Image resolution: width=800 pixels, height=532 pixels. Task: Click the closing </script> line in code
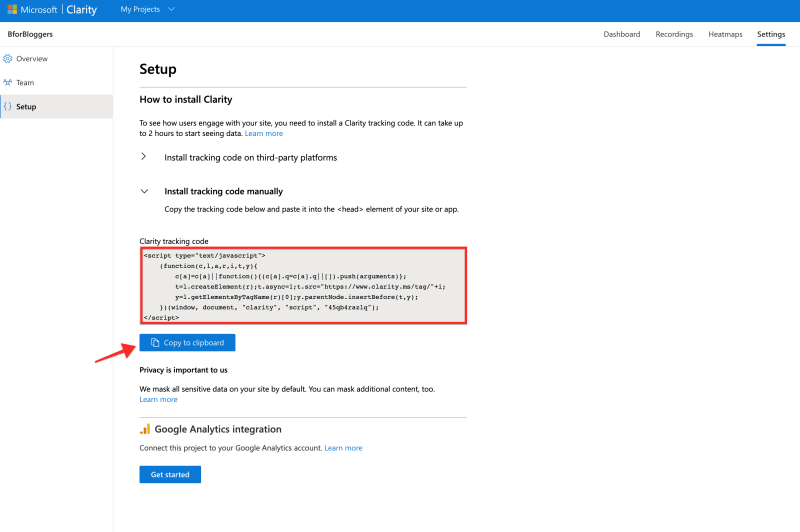click(x=161, y=318)
